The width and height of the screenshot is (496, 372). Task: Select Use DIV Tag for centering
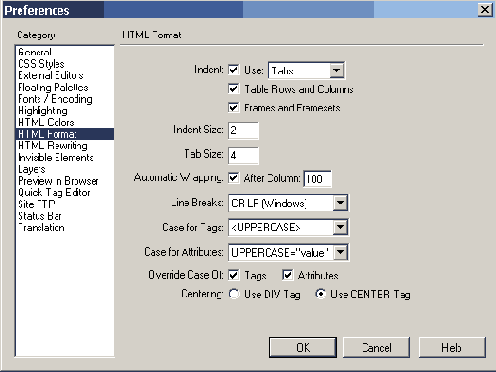pos(234,294)
